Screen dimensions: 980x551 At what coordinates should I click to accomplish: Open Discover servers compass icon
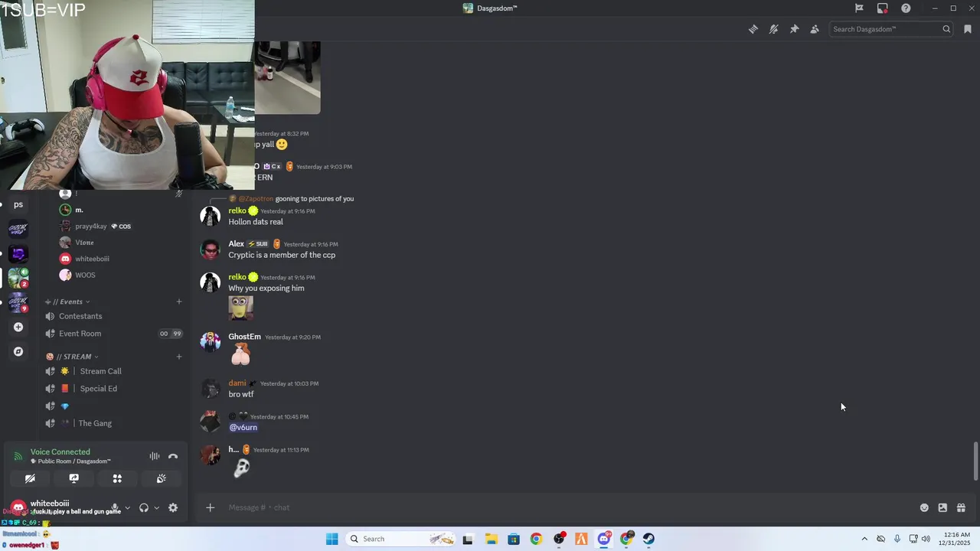18,352
